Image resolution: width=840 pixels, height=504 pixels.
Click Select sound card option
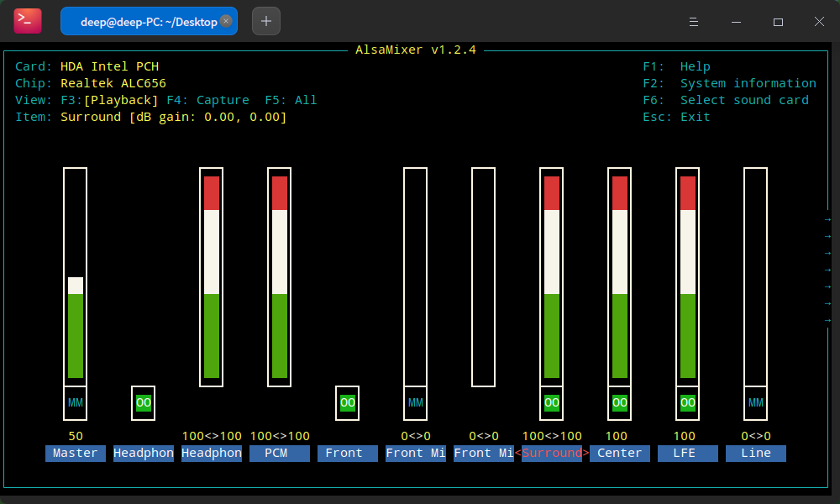pyautogui.click(x=743, y=100)
